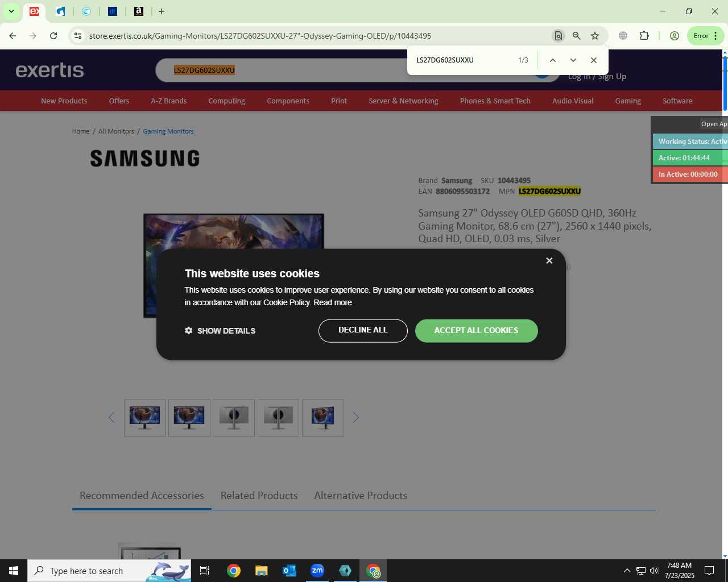Bookmark this page with the star icon
Viewport: 728px width, 582px height.
pyautogui.click(x=595, y=36)
